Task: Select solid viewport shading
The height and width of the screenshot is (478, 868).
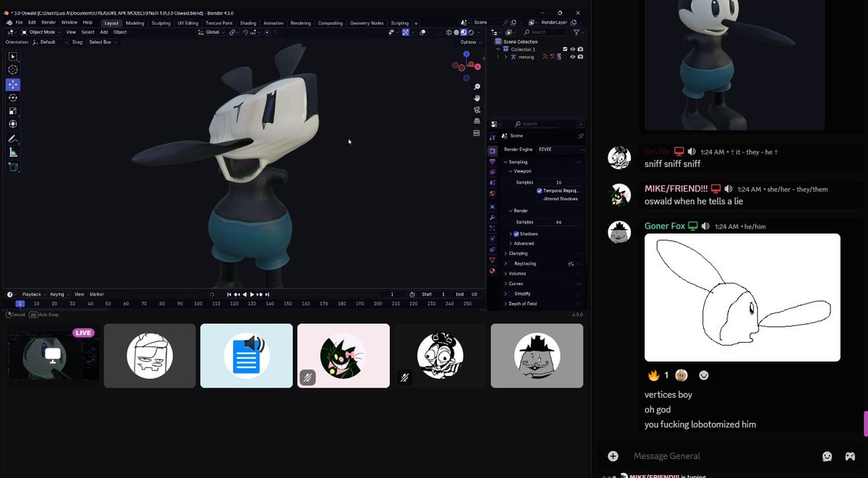Action: coord(456,32)
